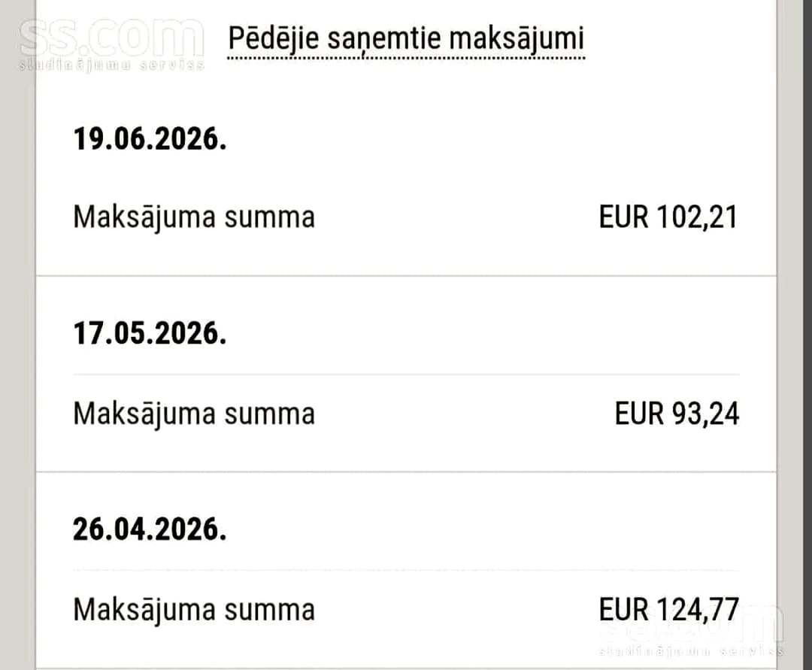The image size is (812, 670).
Task: Click separator between 19.06.2026. and 17.05.2026. payments
Action: [x=407, y=275]
